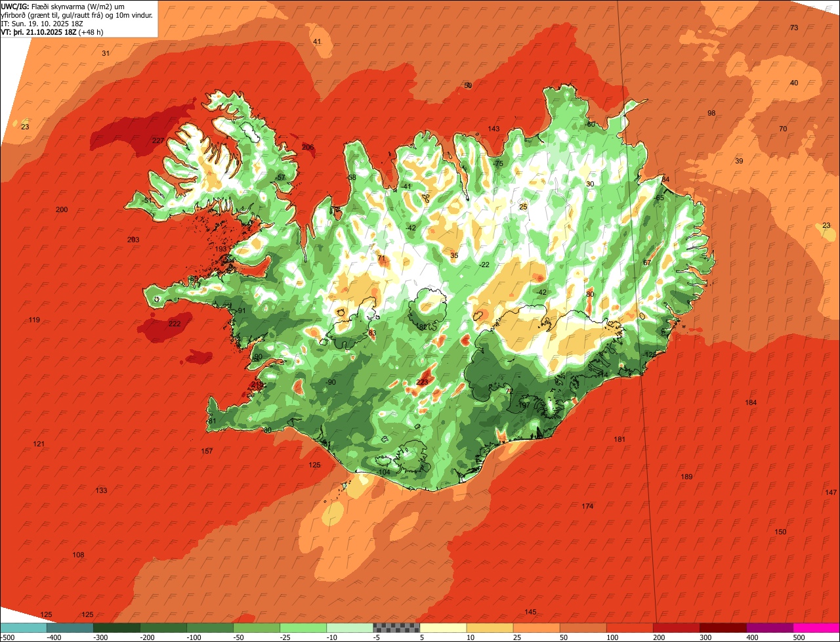Click the map value 222 over the dark red patch
The image size is (840, 642).
[175, 324]
